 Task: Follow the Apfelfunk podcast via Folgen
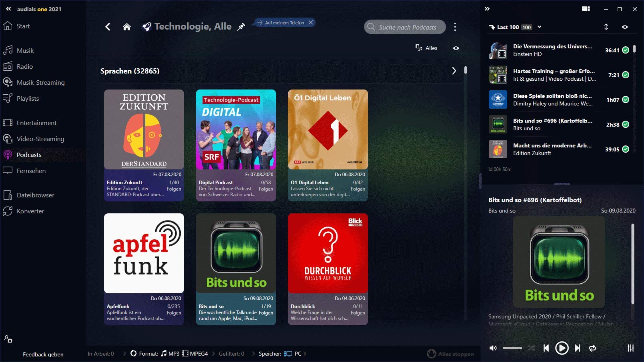pos(174,313)
